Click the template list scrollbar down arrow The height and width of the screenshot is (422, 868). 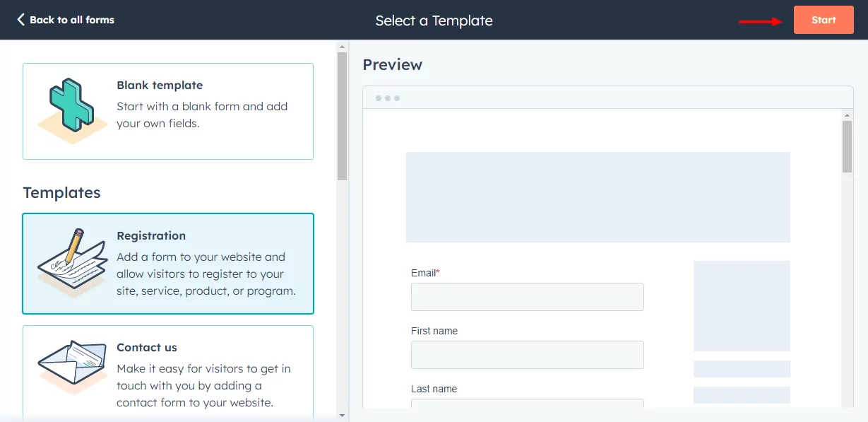342,415
